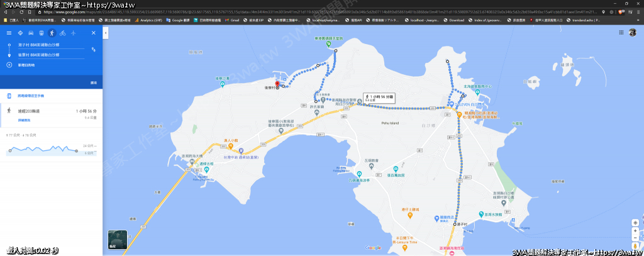
Task: Open the route options dropdown
Action: [93, 82]
